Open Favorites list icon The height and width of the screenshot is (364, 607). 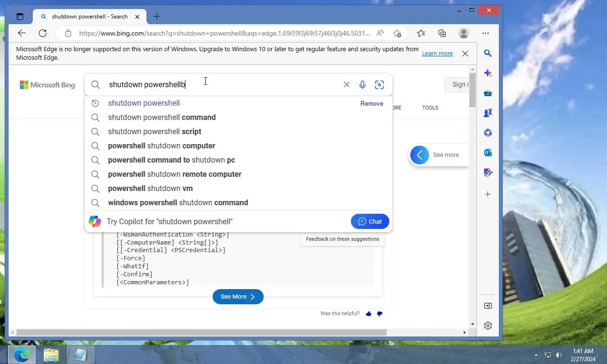(x=421, y=33)
